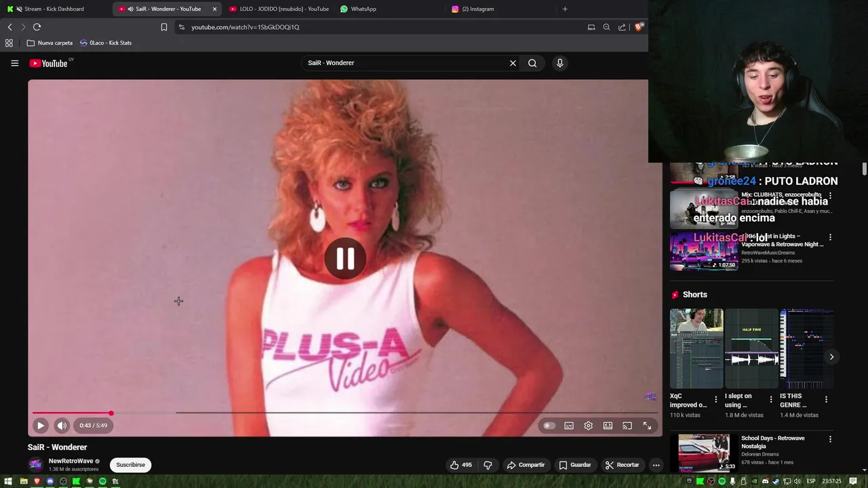Open the apps grid in the bookmarks bar
The height and width of the screenshot is (488, 868).
[x=9, y=43]
